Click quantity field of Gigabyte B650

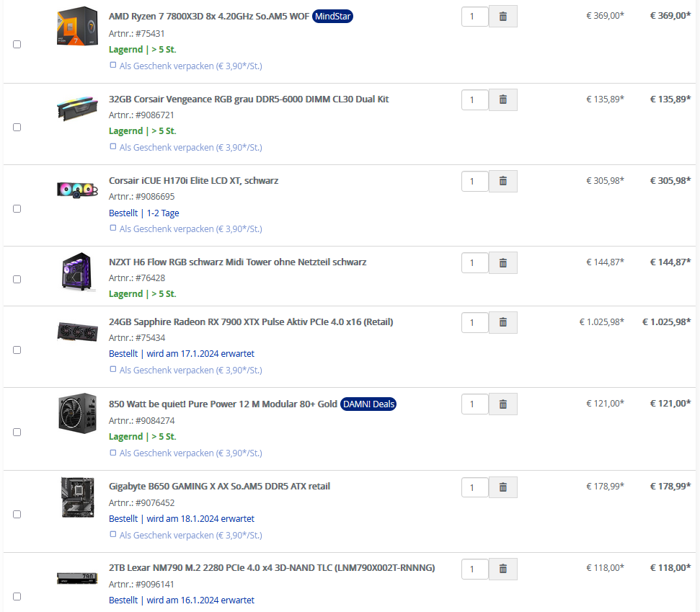(475, 487)
